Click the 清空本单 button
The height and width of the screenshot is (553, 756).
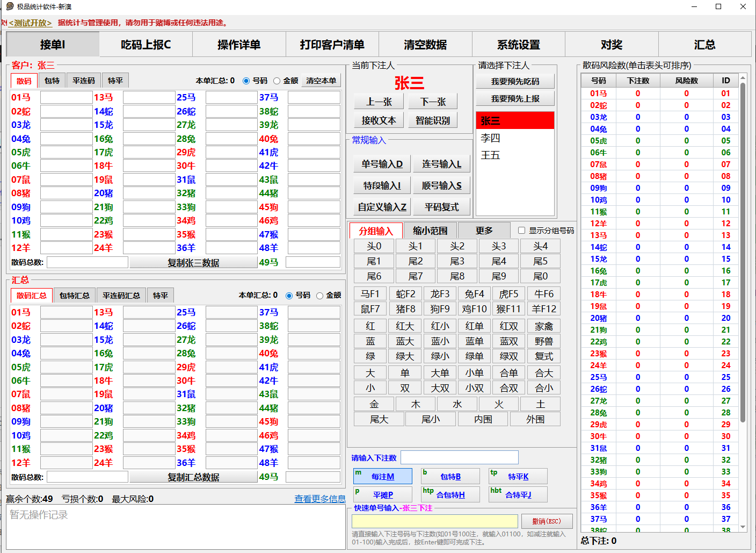321,81
